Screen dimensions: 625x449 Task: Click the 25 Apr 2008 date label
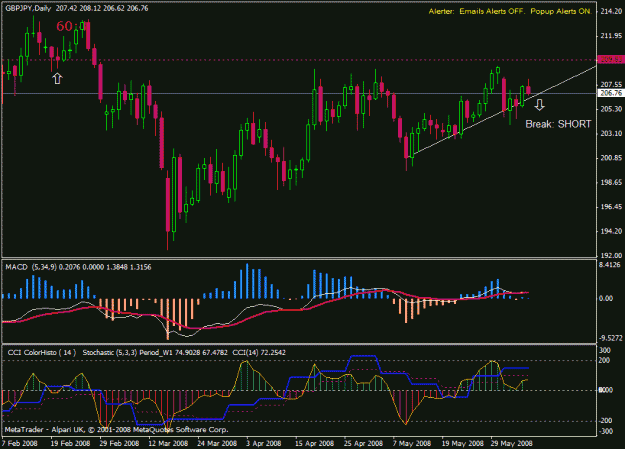click(364, 443)
